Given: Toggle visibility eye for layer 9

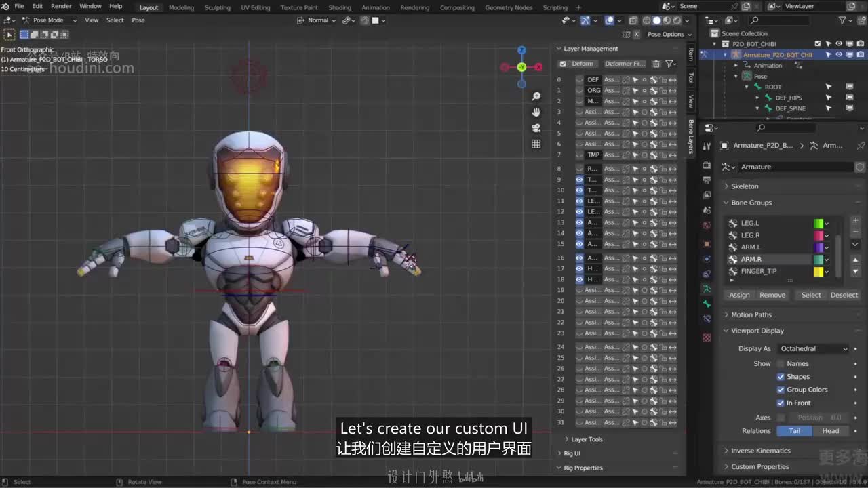Looking at the screenshot, I should point(579,180).
